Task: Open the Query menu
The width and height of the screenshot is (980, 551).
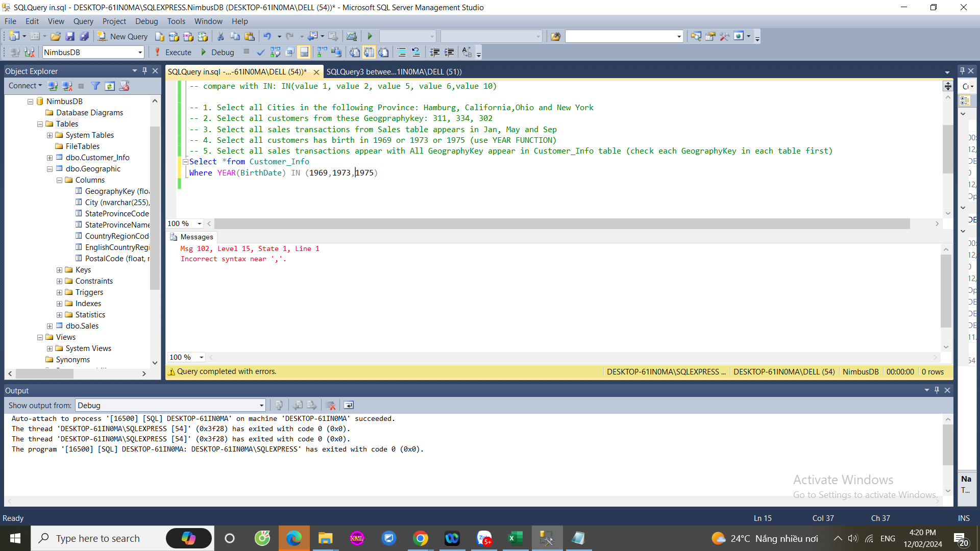Action: tap(83, 21)
